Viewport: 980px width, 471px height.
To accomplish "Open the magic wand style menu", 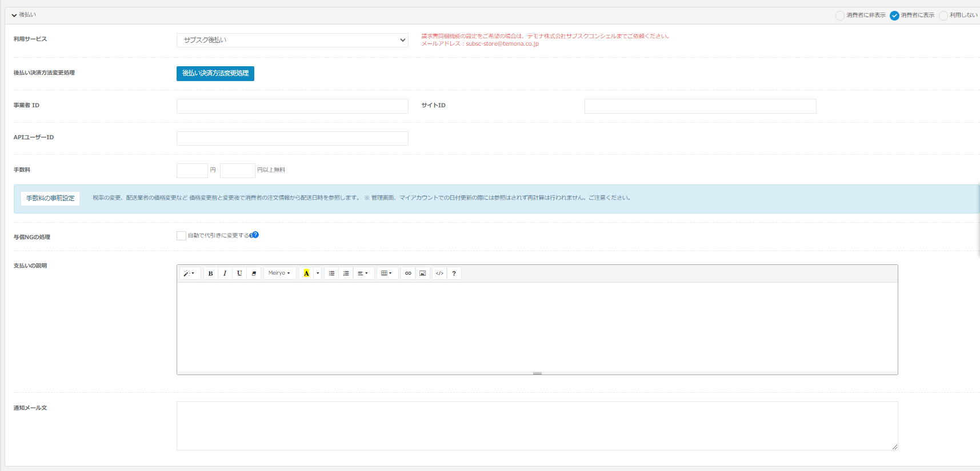I will click(x=189, y=273).
